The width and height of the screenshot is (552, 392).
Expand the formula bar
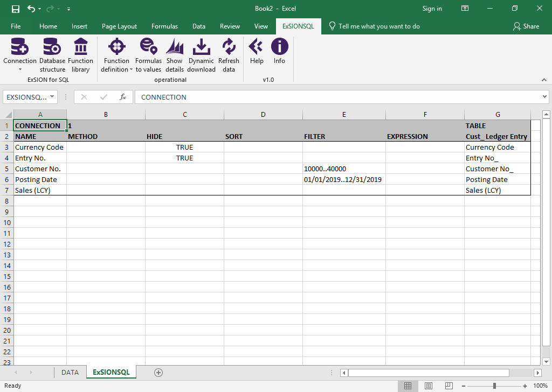(544, 97)
